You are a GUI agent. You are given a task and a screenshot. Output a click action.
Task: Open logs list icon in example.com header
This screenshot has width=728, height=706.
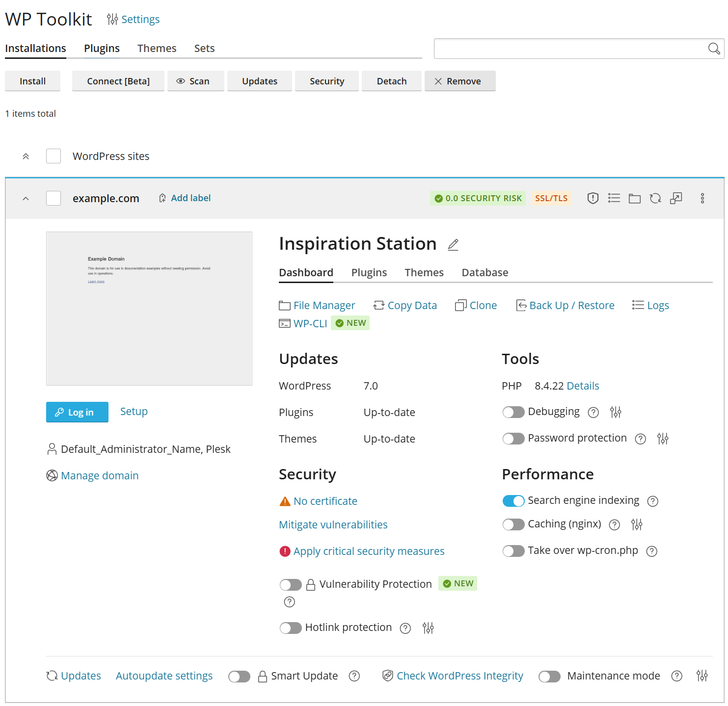click(614, 198)
